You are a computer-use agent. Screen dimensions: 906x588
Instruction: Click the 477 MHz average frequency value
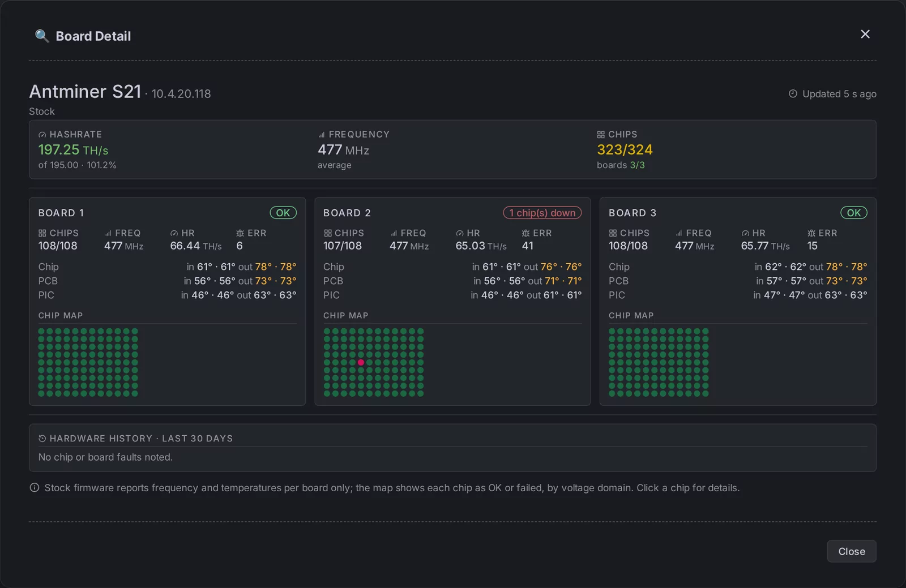point(343,150)
